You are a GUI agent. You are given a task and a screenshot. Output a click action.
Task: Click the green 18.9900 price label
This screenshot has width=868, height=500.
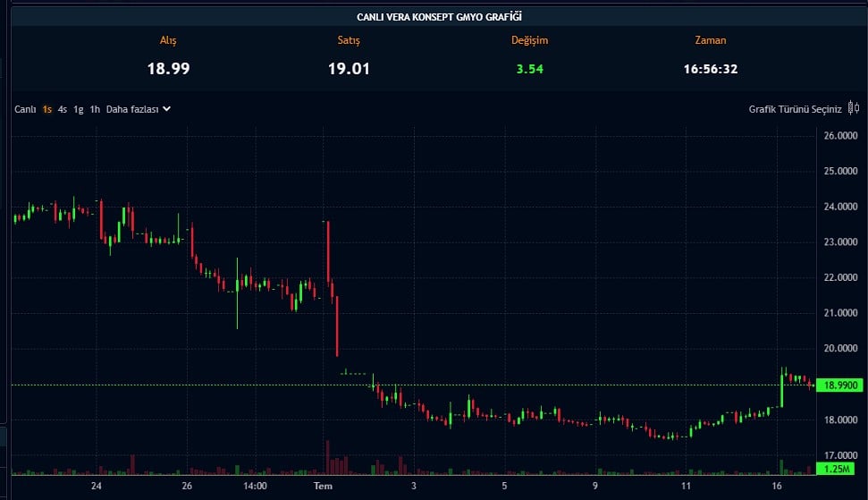point(840,385)
